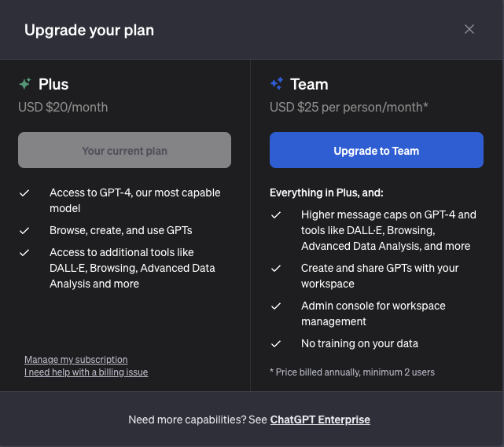
Task: Click Access to additional tools like DALL·E text
Action: tap(132, 268)
